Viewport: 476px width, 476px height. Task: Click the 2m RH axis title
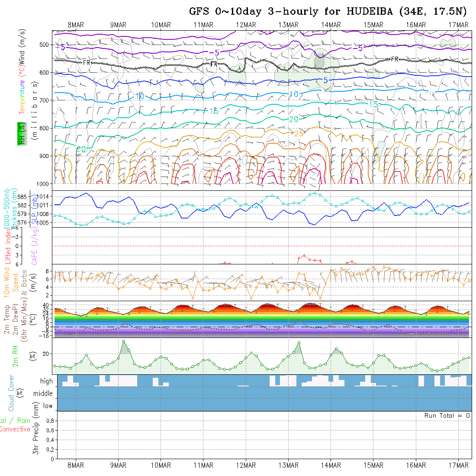[16, 355]
